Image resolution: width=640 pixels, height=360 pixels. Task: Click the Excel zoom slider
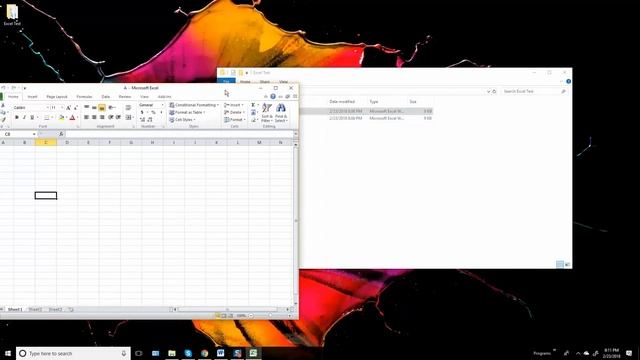[270, 316]
